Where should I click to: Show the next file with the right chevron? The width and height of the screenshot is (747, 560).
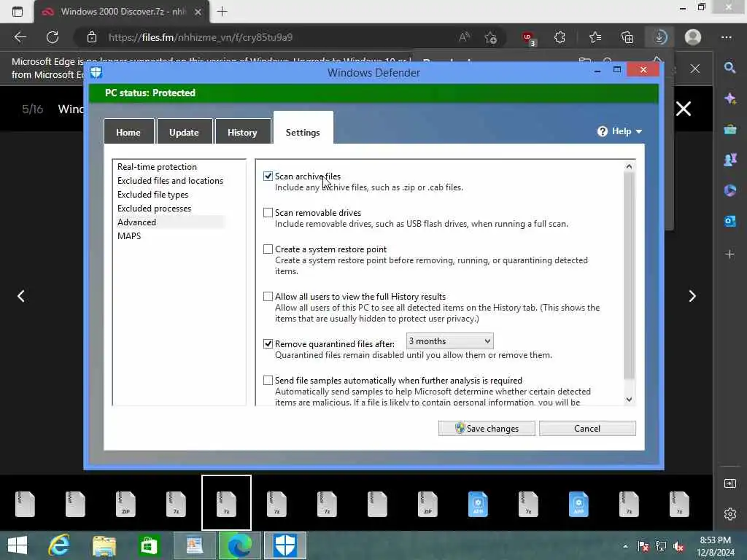tap(692, 296)
